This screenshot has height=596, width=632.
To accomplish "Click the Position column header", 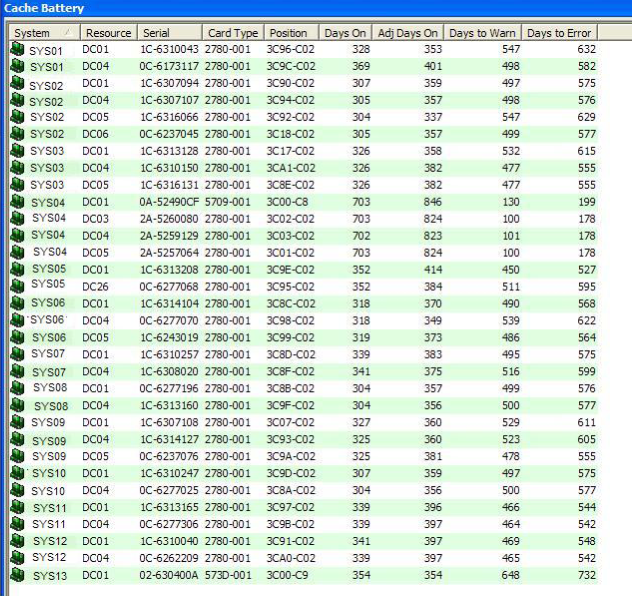I will 291,33.
